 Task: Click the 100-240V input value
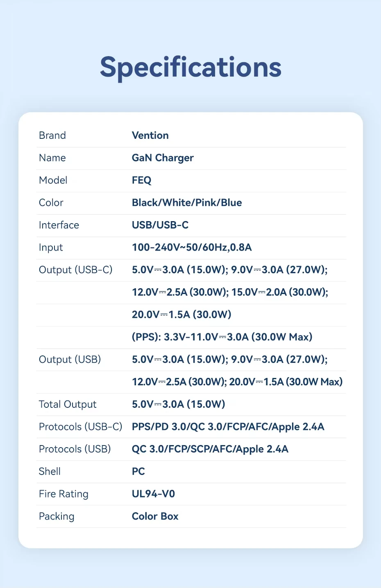pyautogui.click(x=191, y=248)
